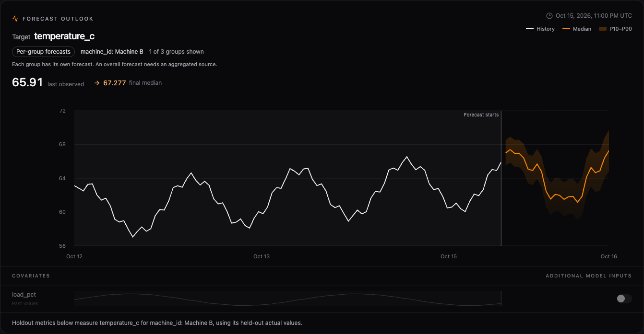The height and width of the screenshot is (334, 644).
Task: Click the 72 y-axis label
Action: click(62, 111)
